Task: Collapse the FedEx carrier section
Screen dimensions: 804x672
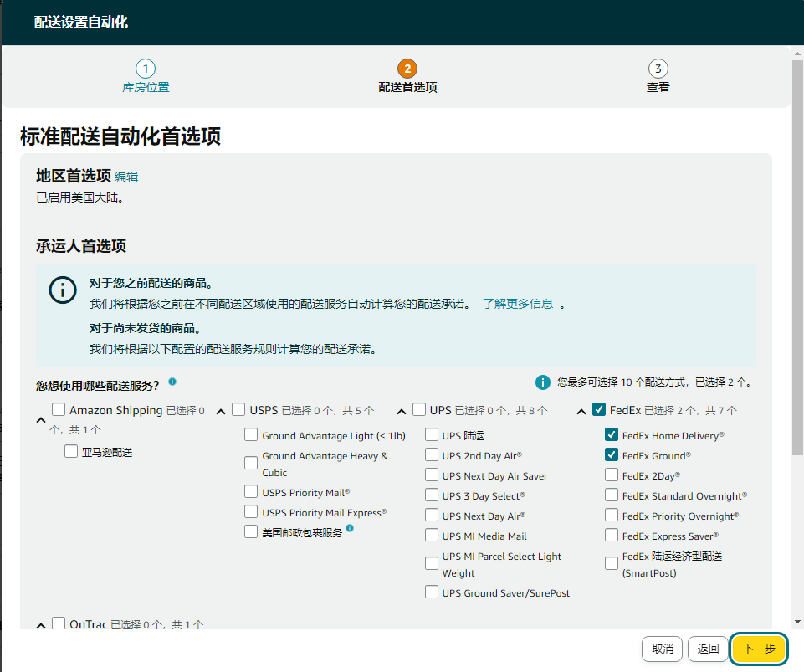Action: 581,409
